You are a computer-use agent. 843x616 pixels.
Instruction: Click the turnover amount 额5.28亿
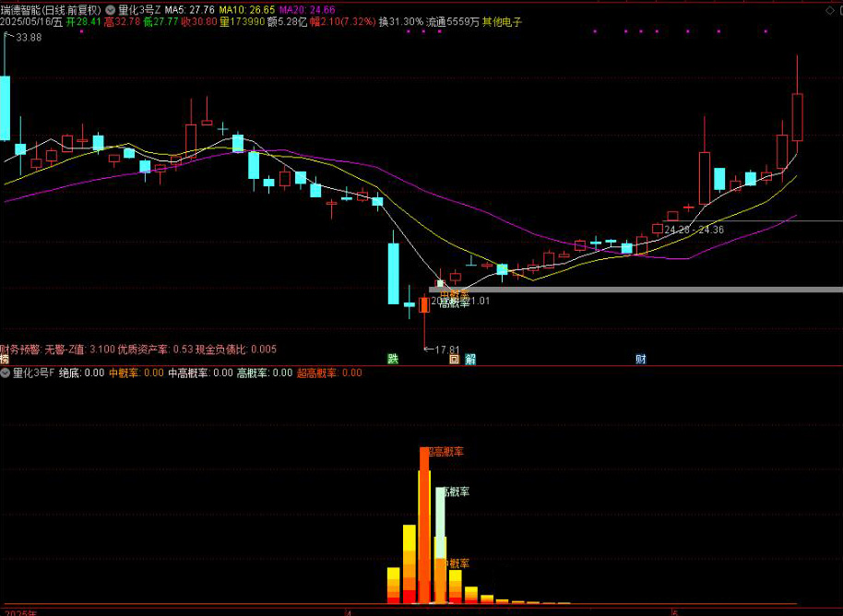pyautogui.click(x=287, y=22)
